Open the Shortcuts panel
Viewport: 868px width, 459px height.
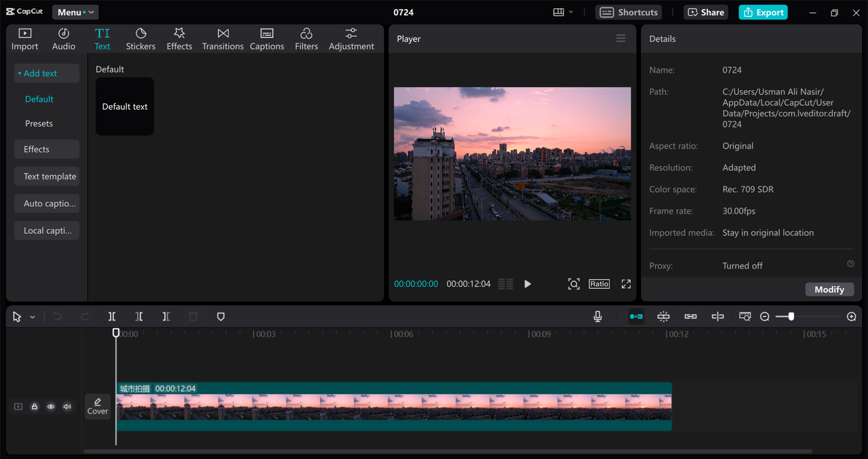click(x=629, y=12)
